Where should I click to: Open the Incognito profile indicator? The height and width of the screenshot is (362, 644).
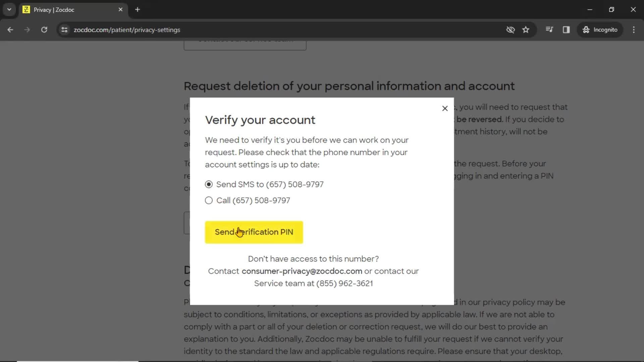pyautogui.click(x=600, y=30)
